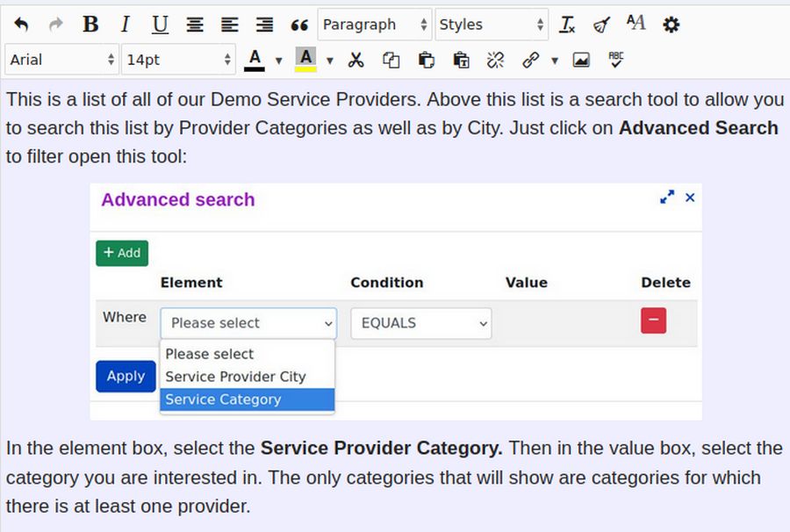
Task: Toggle italic formatting
Action: 125,25
